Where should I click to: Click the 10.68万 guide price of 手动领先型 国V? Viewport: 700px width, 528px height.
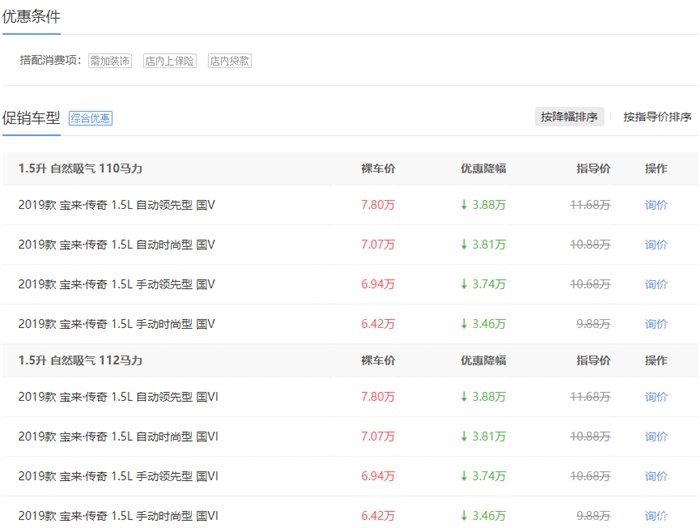(590, 284)
